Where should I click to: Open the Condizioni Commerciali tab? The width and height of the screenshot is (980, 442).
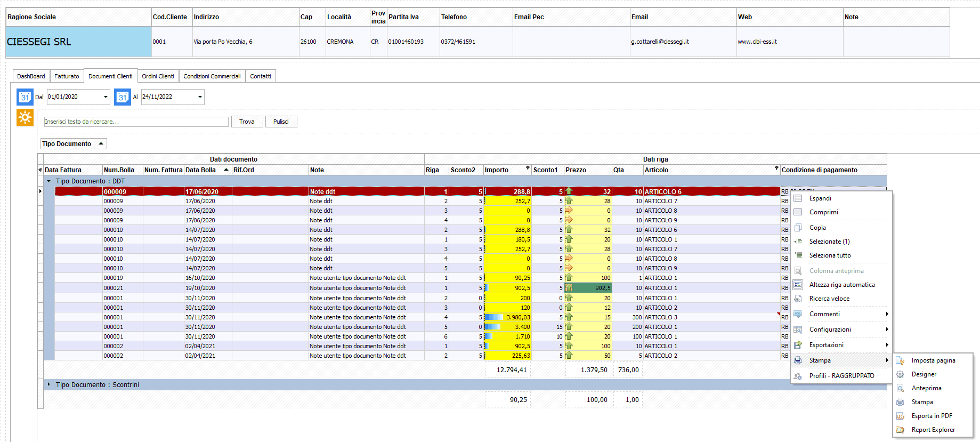point(212,76)
